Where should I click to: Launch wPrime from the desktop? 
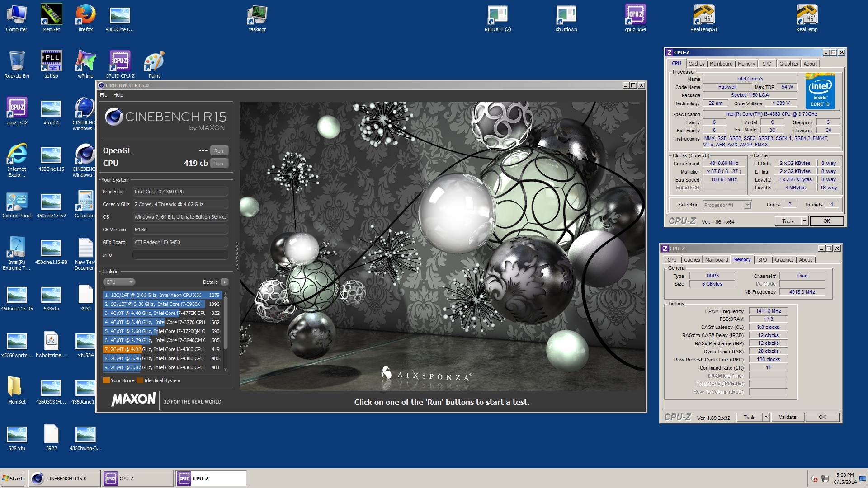click(85, 65)
